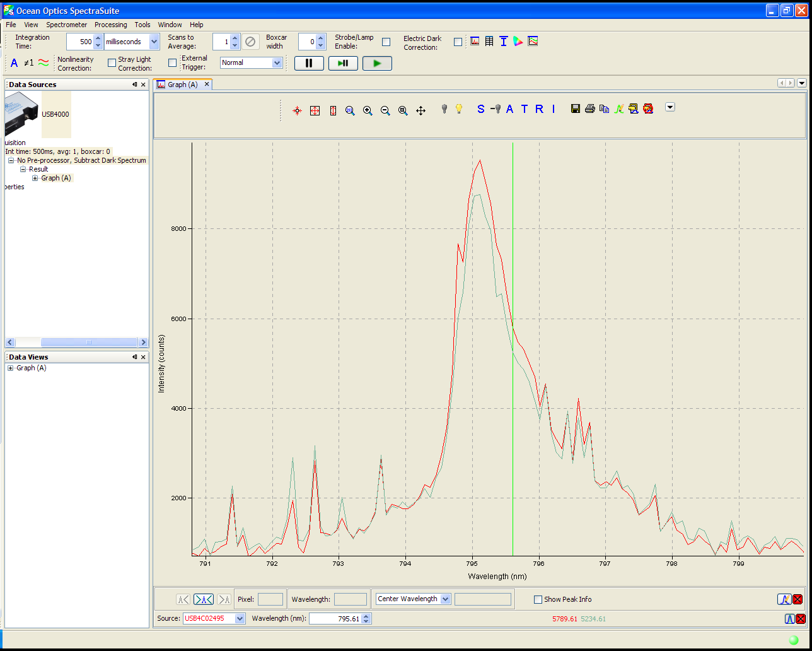Click the scope minus dark bulb icon
This screenshot has height=651, width=812.
click(496, 108)
